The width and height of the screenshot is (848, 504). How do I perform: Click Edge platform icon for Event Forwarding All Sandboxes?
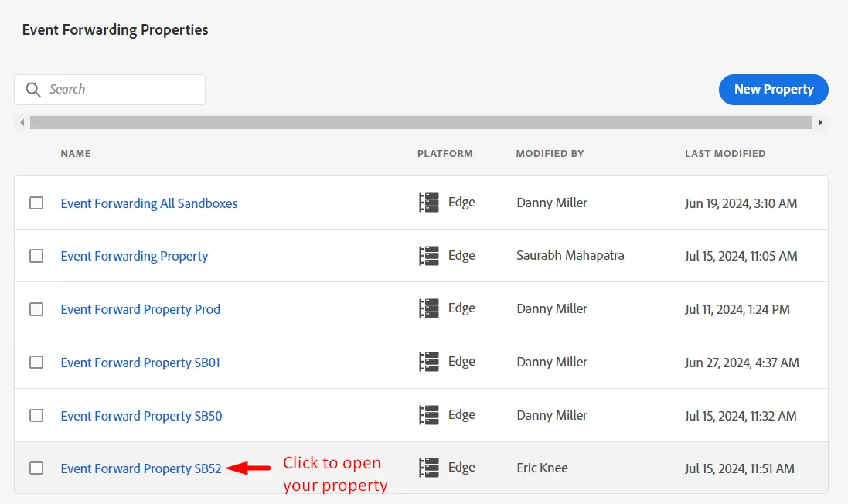pyautogui.click(x=429, y=203)
